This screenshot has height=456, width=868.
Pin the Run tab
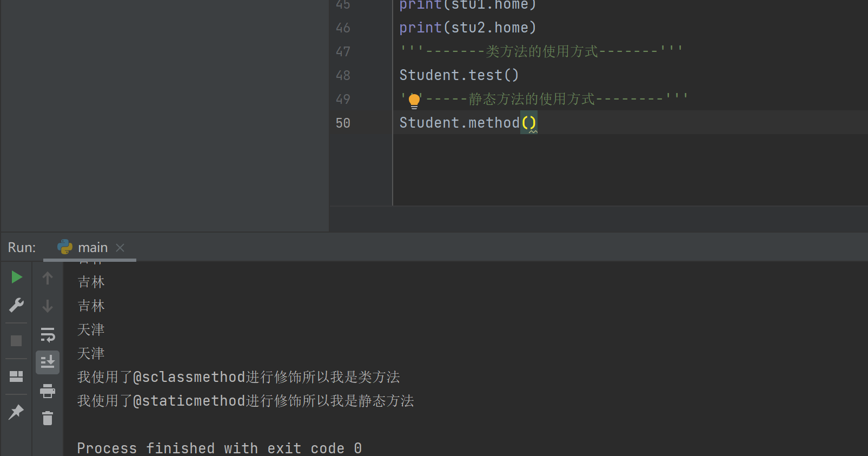click(x=16, y=412)
